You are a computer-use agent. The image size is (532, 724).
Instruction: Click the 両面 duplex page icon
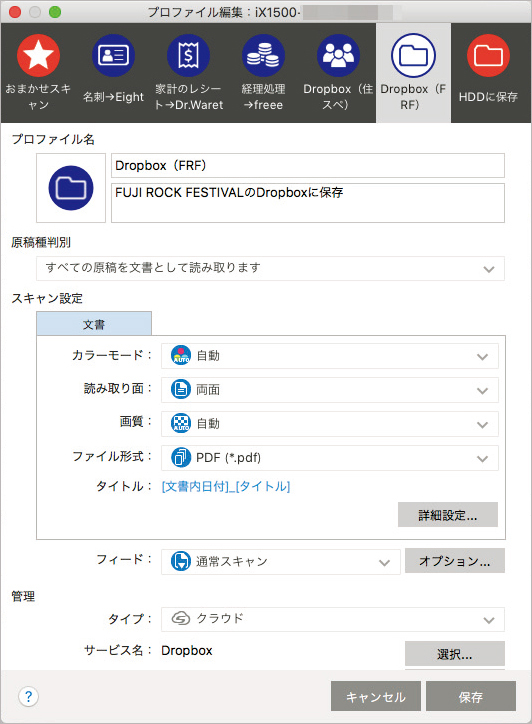[181, 390]
